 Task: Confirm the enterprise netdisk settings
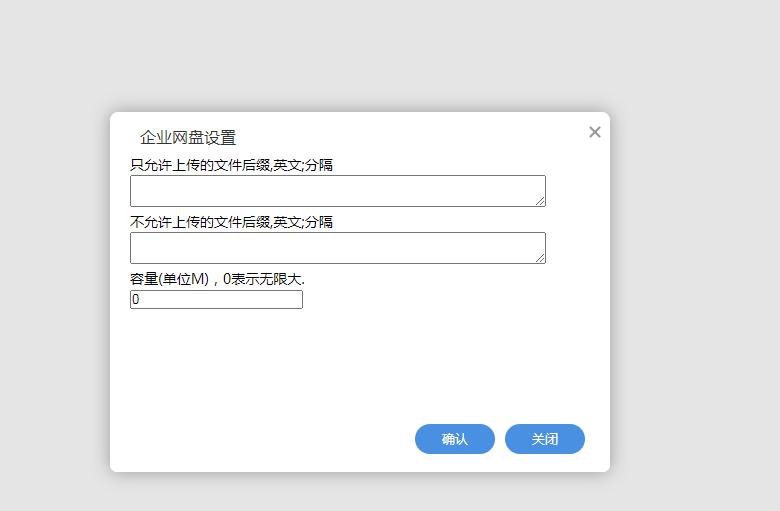click(x=455, y=439)
